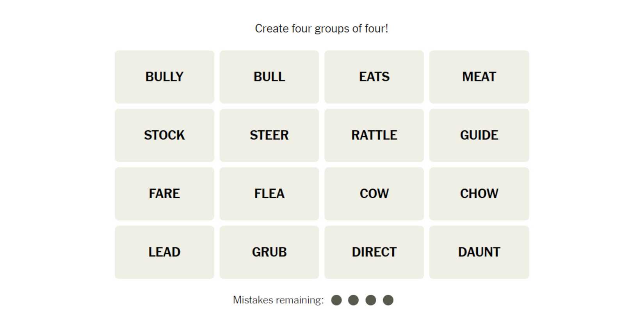Select the COW tile

374,194
